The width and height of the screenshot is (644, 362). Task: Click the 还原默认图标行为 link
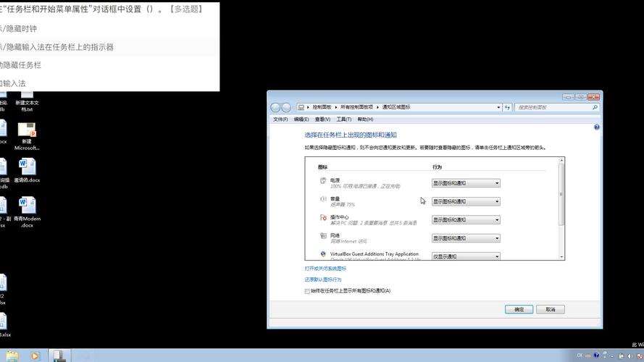pos(323,279)
